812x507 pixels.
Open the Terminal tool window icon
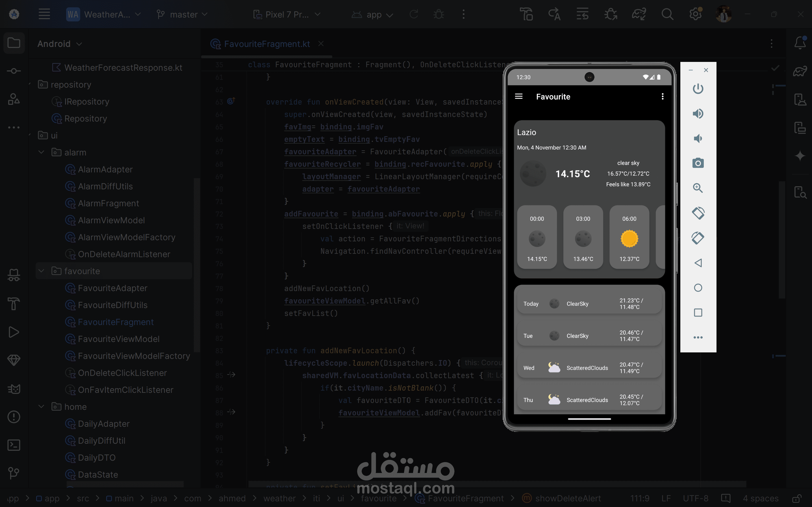14,445
